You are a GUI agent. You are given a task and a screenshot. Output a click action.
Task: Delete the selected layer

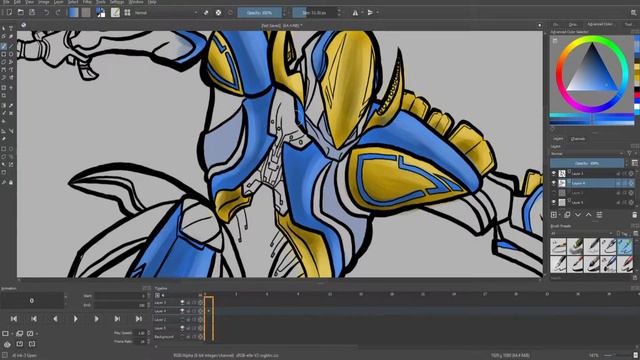coord(635,215)
